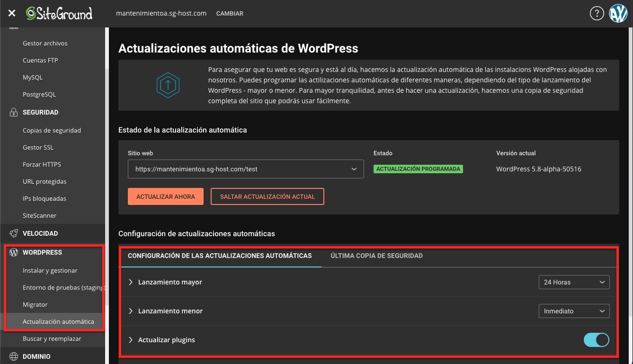Click Saltar actualización actual
Screen dimensions: 633x364
click(267, 196)
